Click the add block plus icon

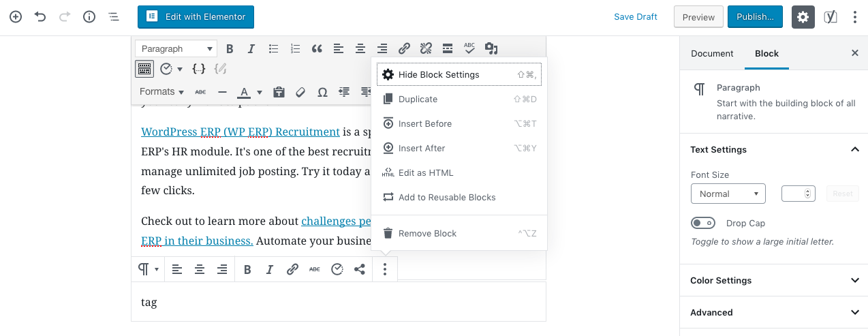coord(16,17)
